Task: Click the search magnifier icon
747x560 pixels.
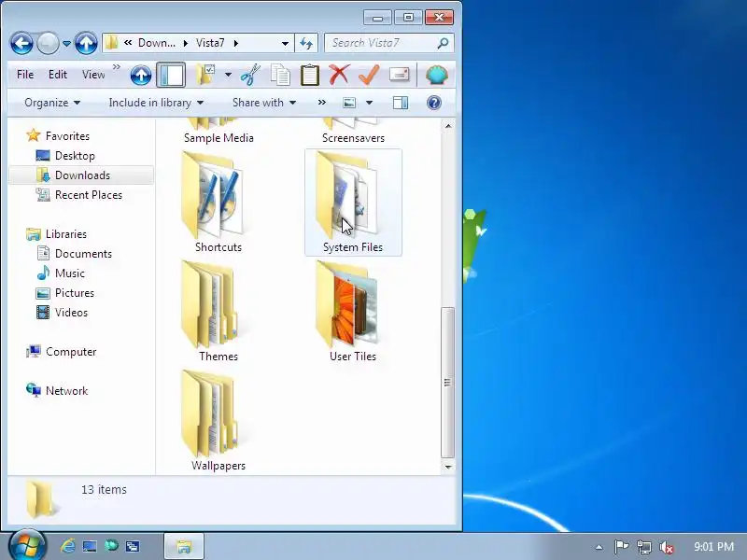Action: tap(443, 43)
